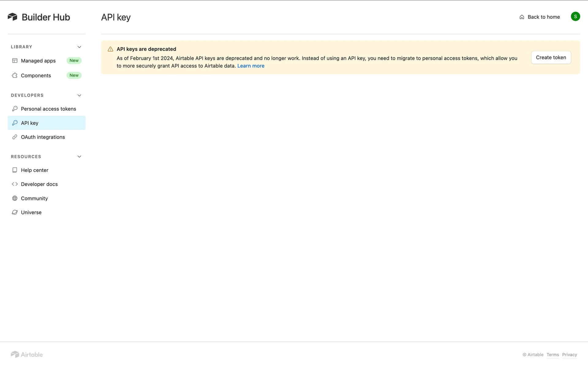The height and width of the screenshot is (368, 588).
Task: Collapse the Developers section chevron
Action: coord(79,95)
